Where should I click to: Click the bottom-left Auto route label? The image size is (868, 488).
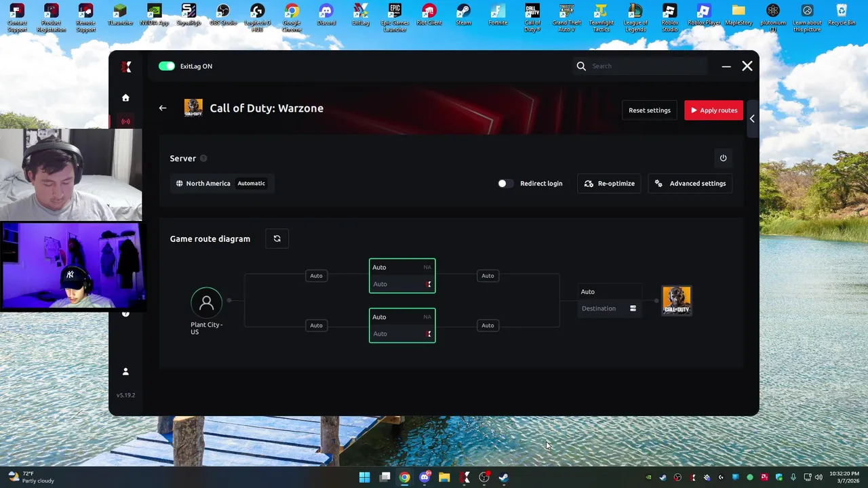[316, 325]
